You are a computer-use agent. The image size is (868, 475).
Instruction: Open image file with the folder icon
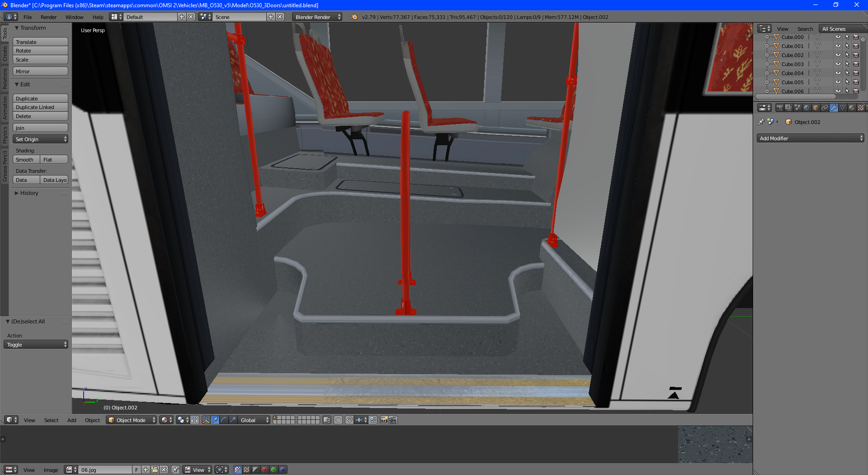coord(155,470)
